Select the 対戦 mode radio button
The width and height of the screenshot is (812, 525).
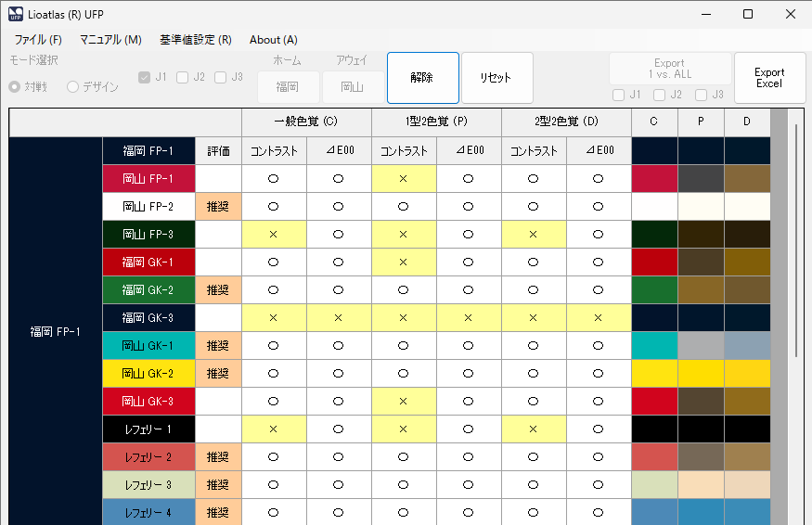pyautogui.click(x=15, y=87)
